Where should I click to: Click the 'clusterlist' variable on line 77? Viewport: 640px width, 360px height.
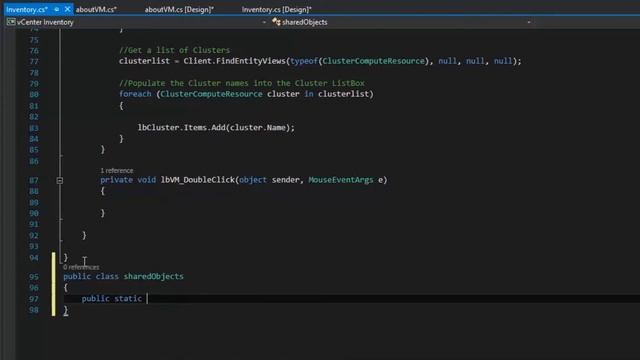(144, 61)
